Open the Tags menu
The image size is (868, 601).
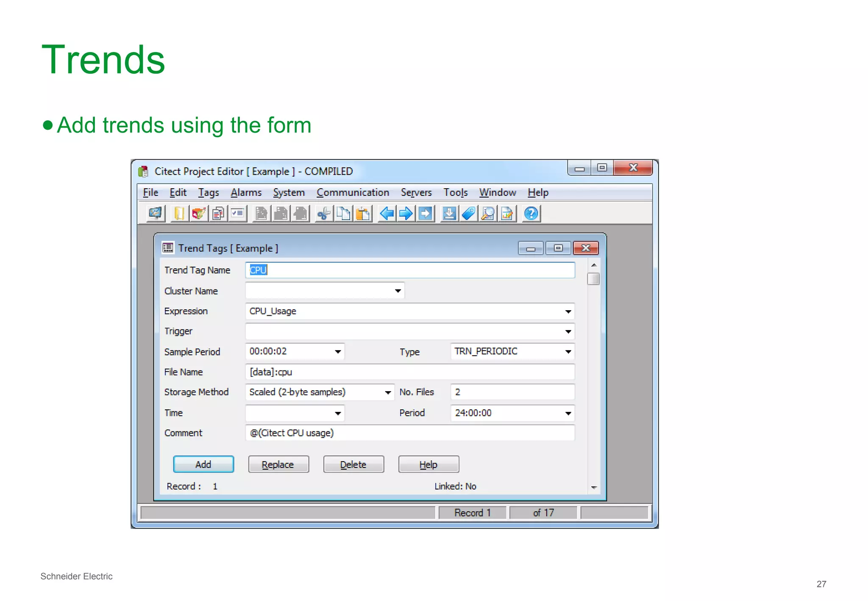point(209,193)
